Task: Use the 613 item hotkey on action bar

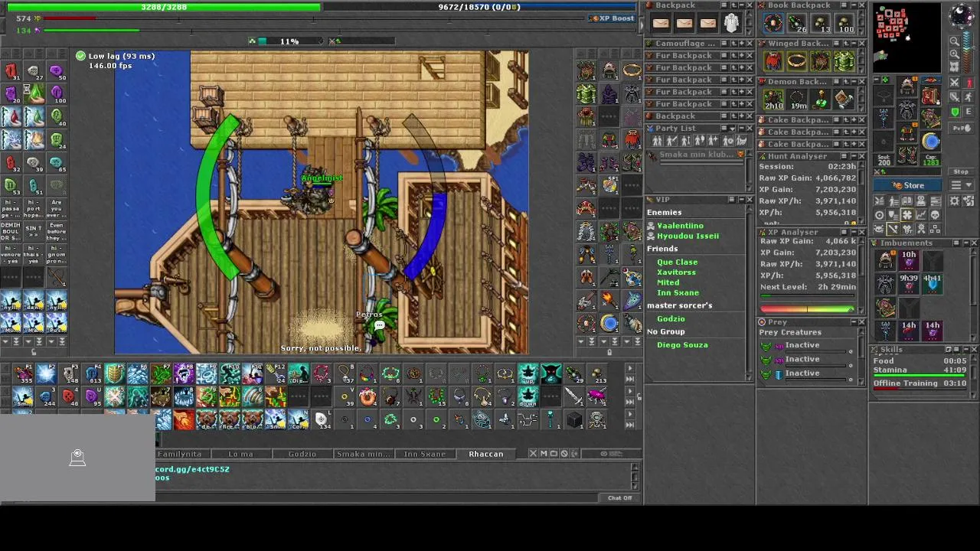Action: click(92, 374)
